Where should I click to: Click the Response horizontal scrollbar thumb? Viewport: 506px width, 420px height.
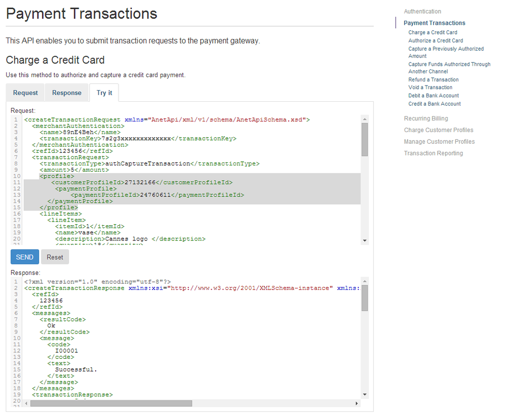tap(111, 403)
